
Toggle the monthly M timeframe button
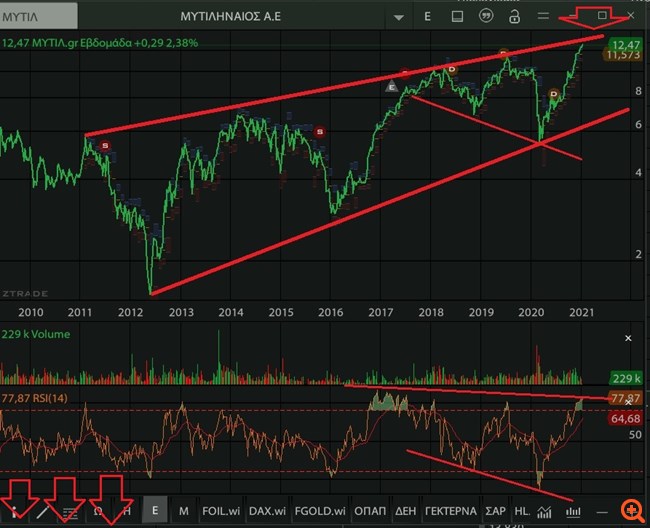click(x=184, y=510)
